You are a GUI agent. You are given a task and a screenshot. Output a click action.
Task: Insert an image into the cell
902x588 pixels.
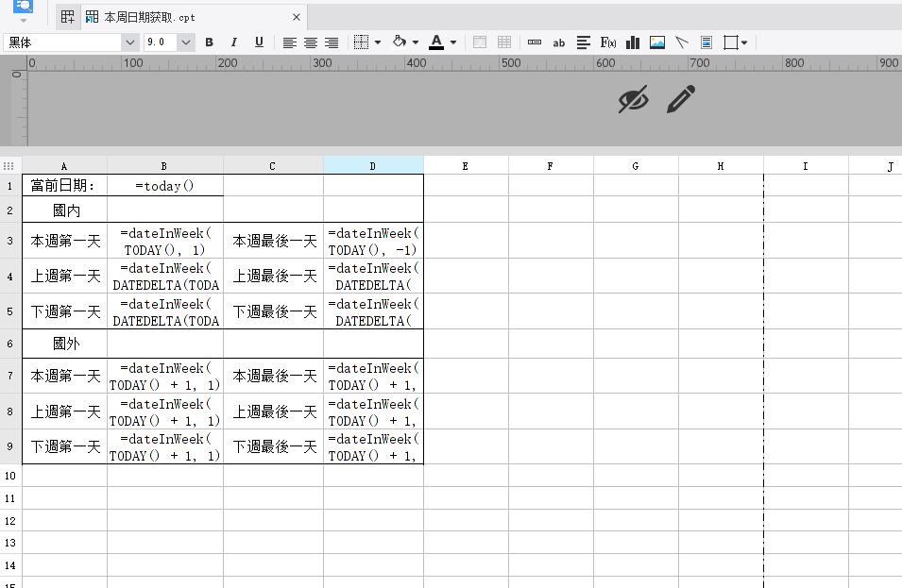(x=657, y=42)
